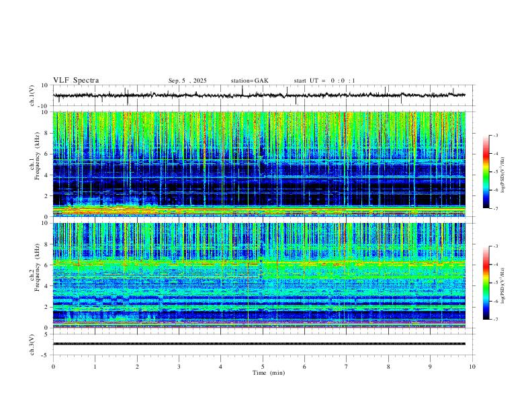Click time axis tick label '9'
Screen dimensions: 532x411
[430, 367]
